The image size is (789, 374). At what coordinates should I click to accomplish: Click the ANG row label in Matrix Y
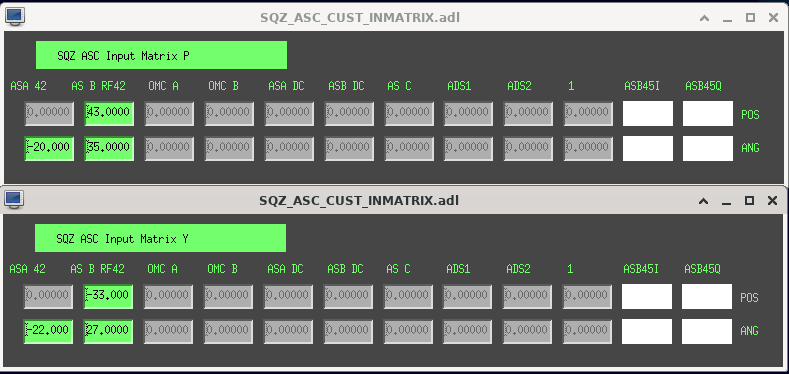coord(749,331)
